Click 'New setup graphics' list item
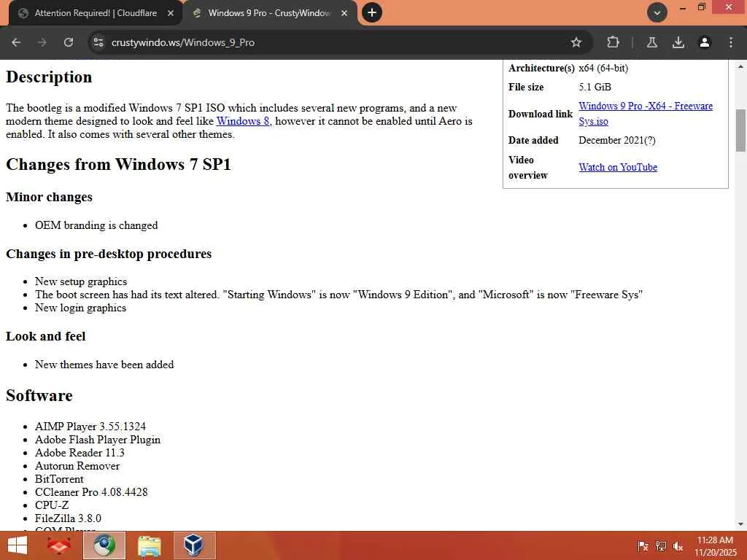 click(x=81, y=281)
